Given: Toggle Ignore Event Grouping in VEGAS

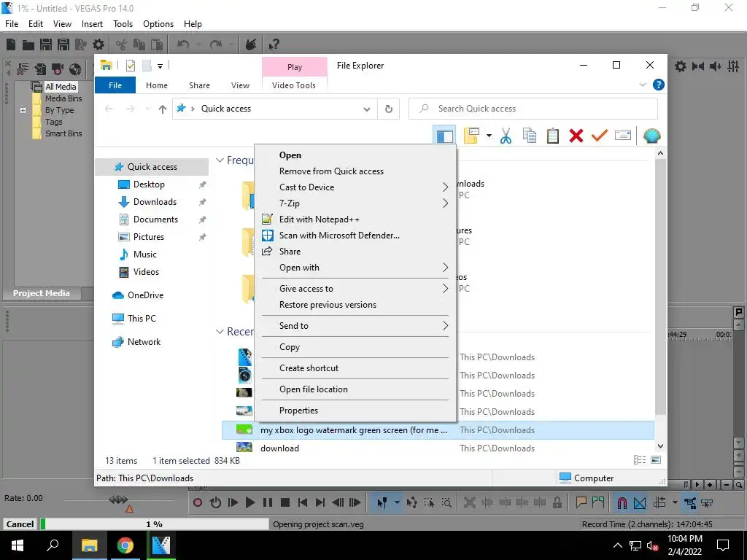Looking at the screenshot, I should tap(707, 502).
